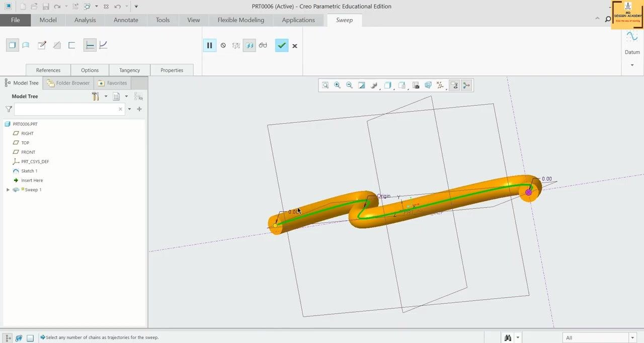Toggle the attached preview mode

click(250, 45)
